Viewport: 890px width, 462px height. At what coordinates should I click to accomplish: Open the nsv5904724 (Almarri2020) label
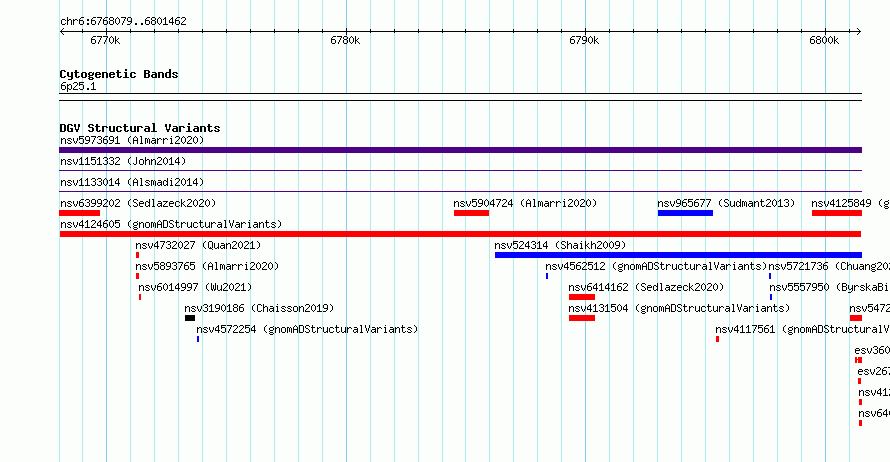525,203
